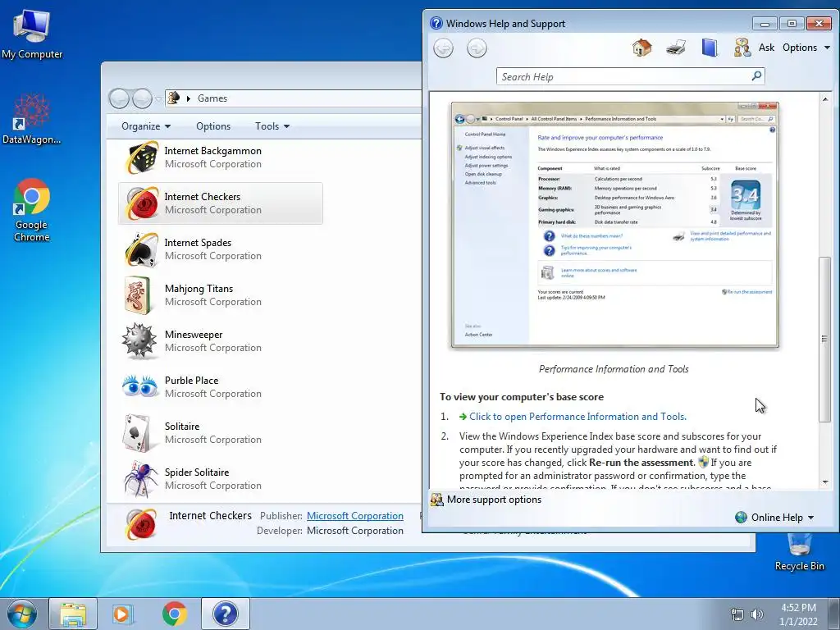Click the Windows Start orb
The width and height of the screenshot is (840, 630).
[x=22, y=614]
